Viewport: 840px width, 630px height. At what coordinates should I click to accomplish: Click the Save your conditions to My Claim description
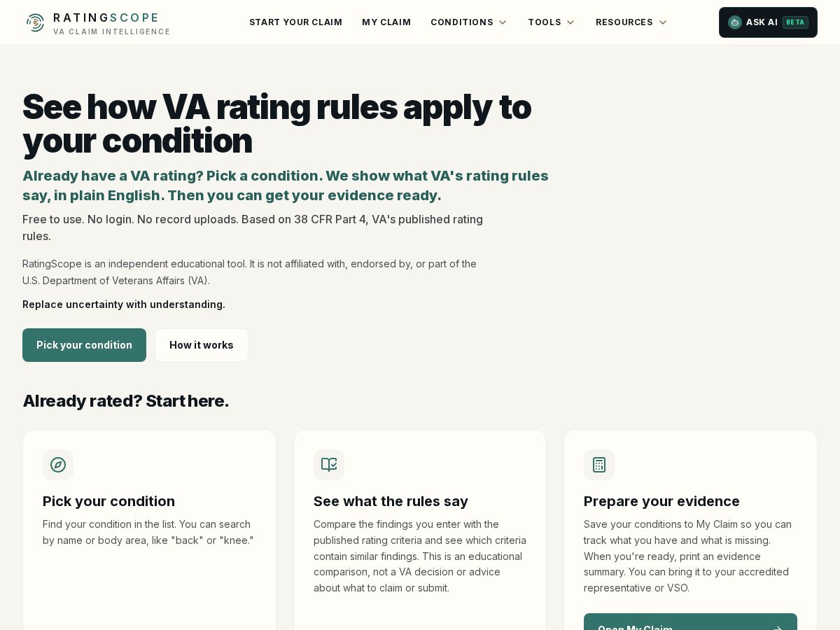click(688, 556)
